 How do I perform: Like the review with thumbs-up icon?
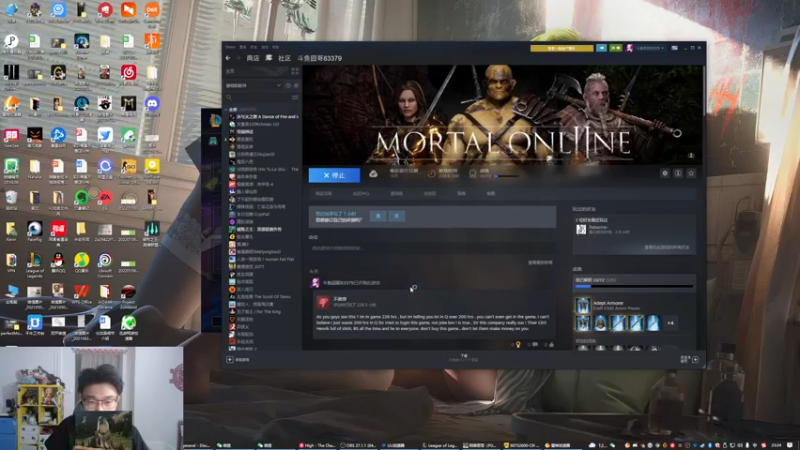click(x=551, y=345)
